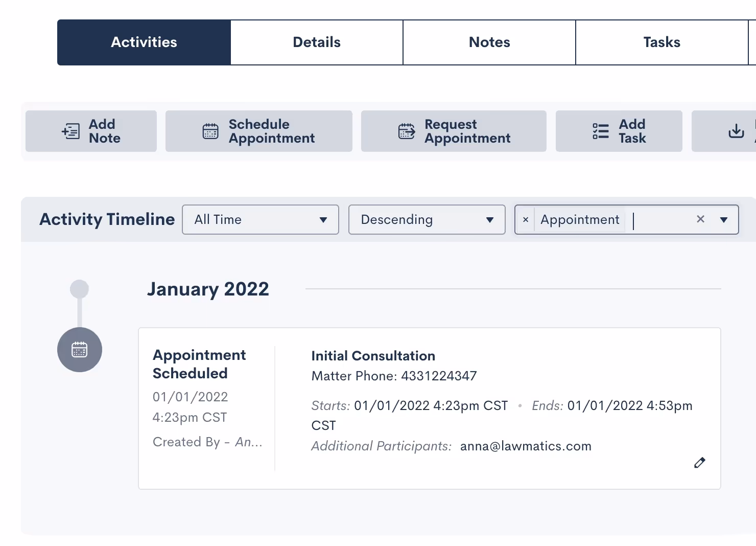756x546 pixels.
Task: Expand the activity type filter arrow
Action: pos(723,220)
